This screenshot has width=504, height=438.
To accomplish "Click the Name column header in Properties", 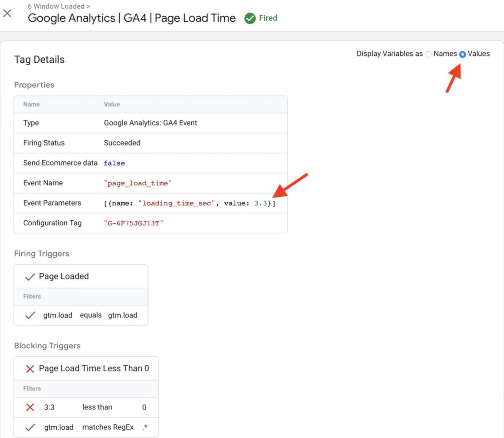I will [31, 104].
